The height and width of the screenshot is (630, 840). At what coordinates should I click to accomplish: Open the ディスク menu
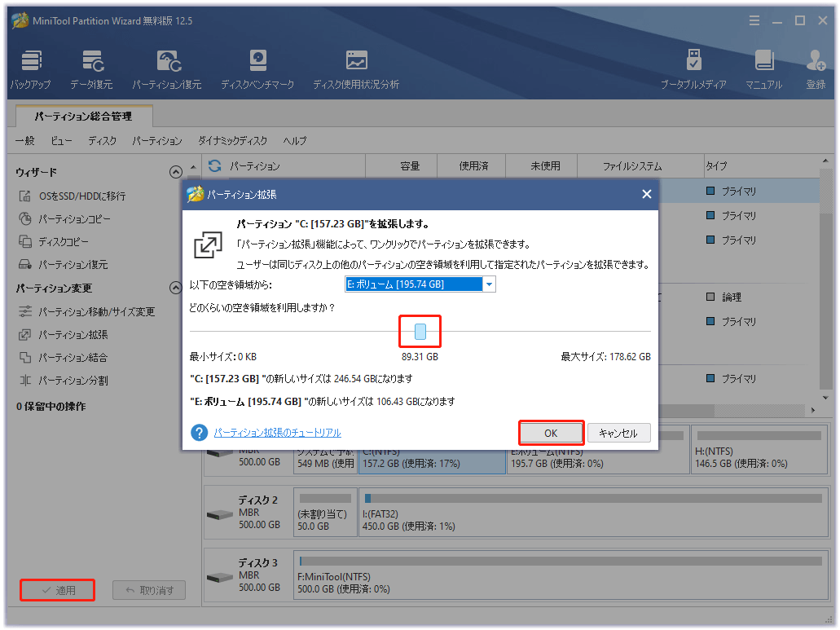point(102,141)
